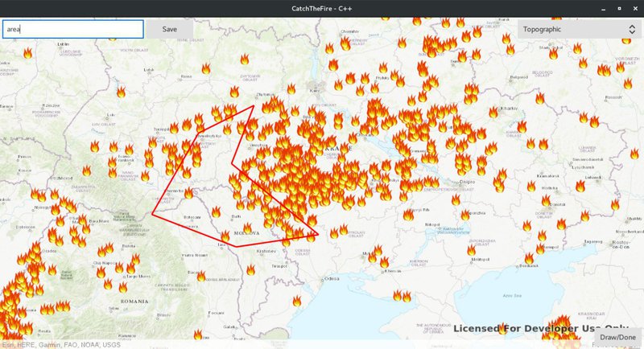The width and height of the screenshot is (644, 349).
Task: Close the CatchTheFire window
Action: pos(634,8)
